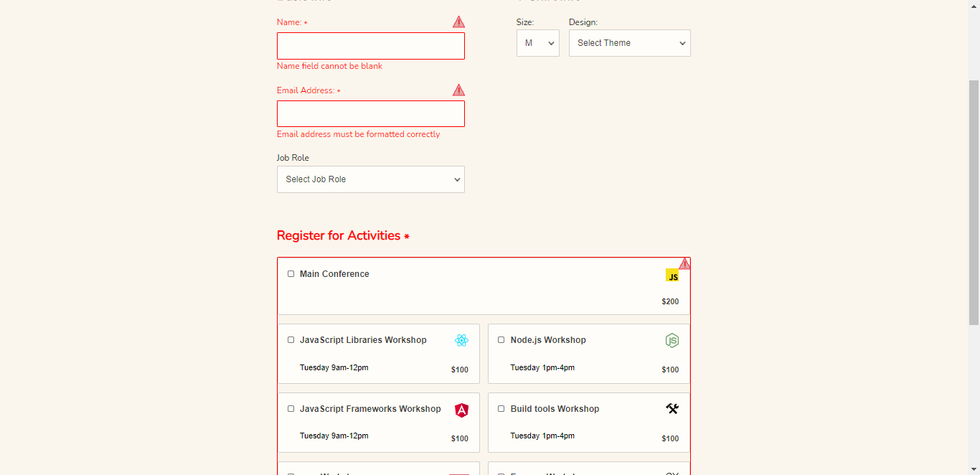Click the hammer-and-wrench icon on Build tools Workshop

pos(672,408)
